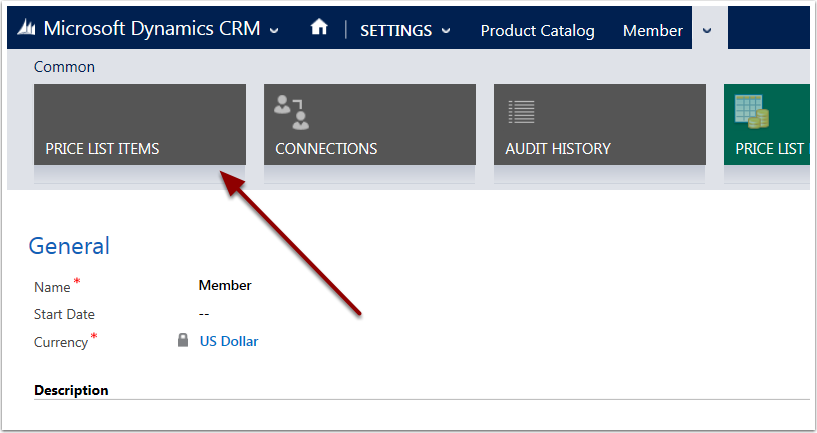This screenshot has width=817, height=433.
Task: Click the Currency field label
Action: tap(61, 342)
